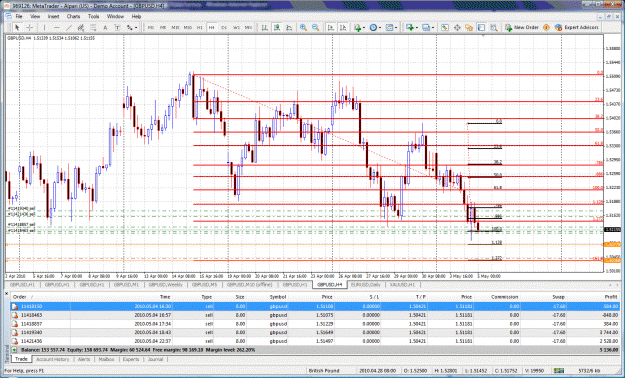Toggle the H4 timeframe button

click(x=212, y=28)
